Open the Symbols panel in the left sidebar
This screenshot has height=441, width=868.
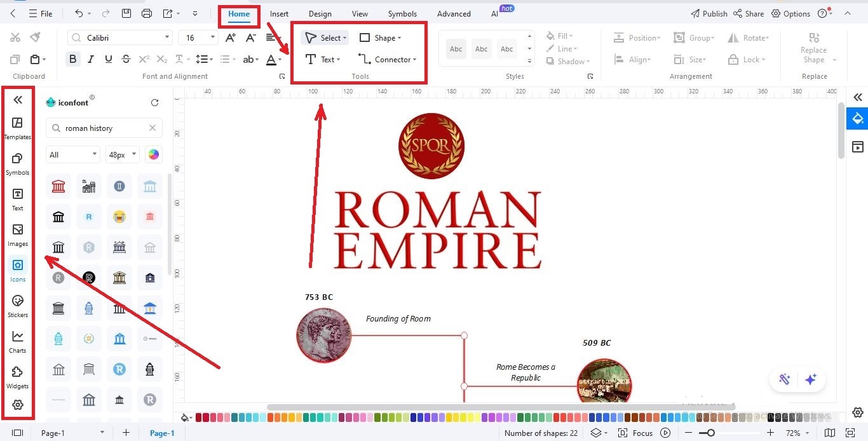[x=17, y=162]
